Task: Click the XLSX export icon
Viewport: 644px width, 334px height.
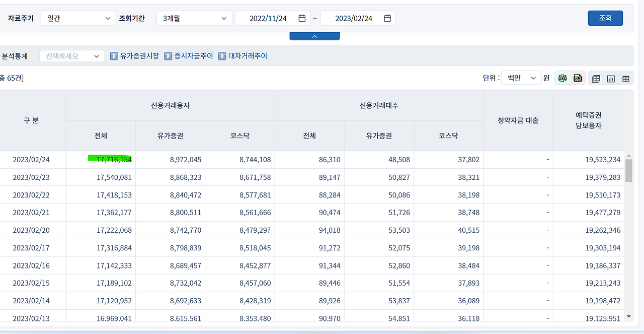Action: [562, 78]
